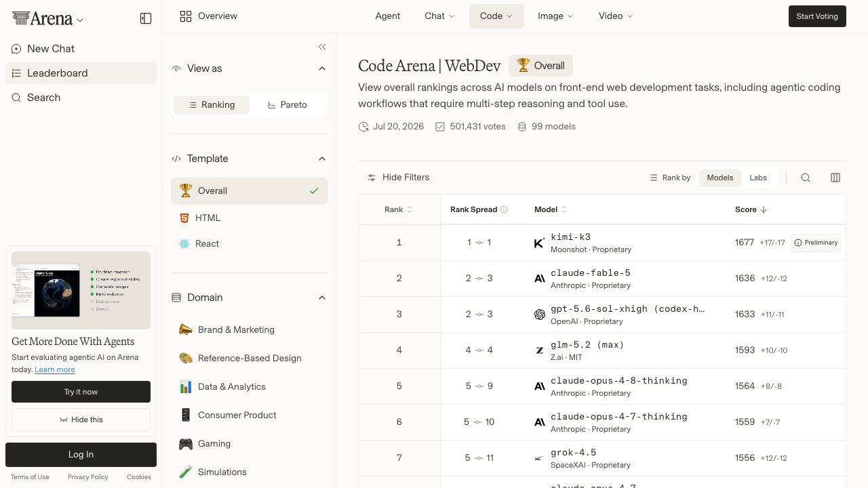Rank by Labs
The image size is (868, 488).
tap(758, 178)
